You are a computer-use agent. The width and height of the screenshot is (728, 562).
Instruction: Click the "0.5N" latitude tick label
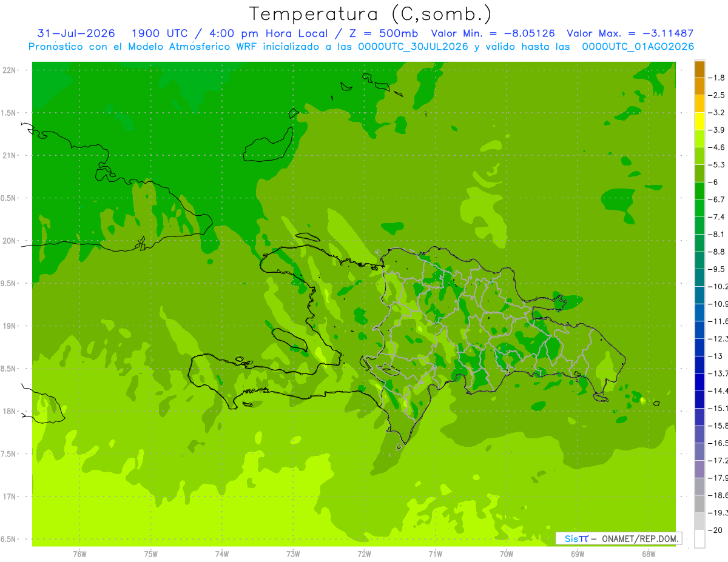pos(9,198)
